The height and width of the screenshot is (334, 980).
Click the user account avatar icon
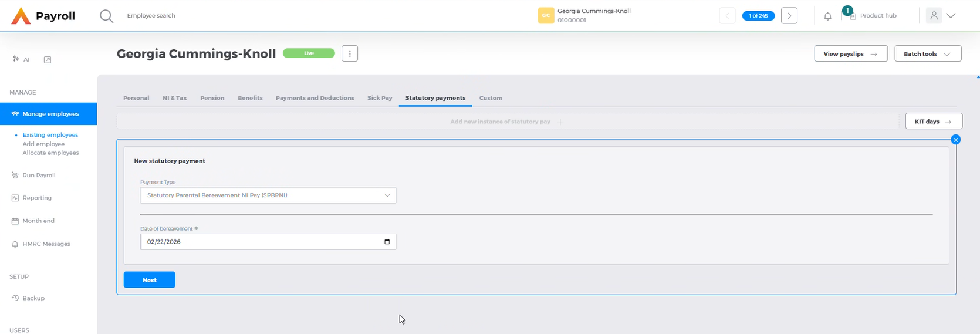pyautogui.click(x=934, y=16)
